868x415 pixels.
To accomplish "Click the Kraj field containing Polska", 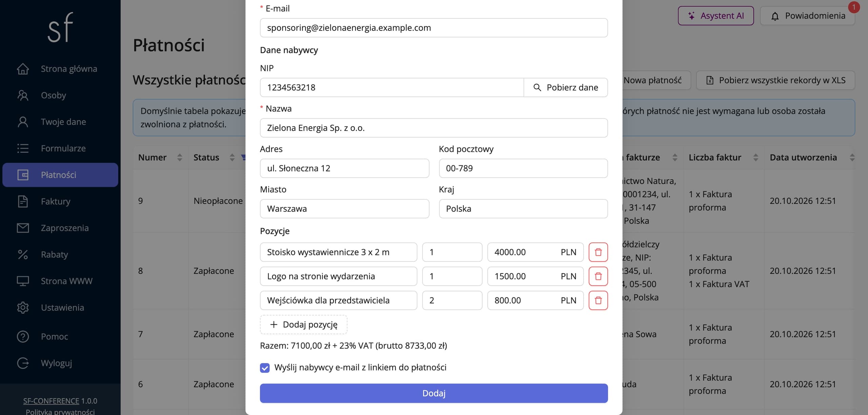I will tap(523, 209).
